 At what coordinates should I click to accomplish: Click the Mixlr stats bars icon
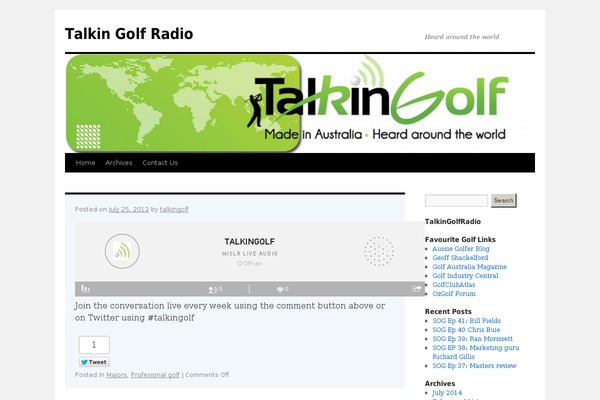click(85, 289)
